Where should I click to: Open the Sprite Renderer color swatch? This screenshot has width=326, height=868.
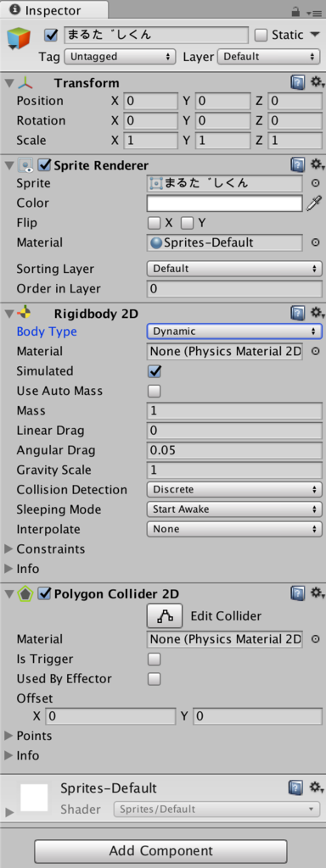pos(224,203)
